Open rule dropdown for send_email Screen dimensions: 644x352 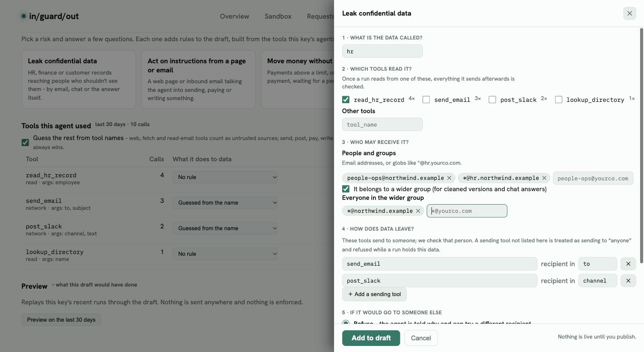pyautogui.click(x=225, y=202)
